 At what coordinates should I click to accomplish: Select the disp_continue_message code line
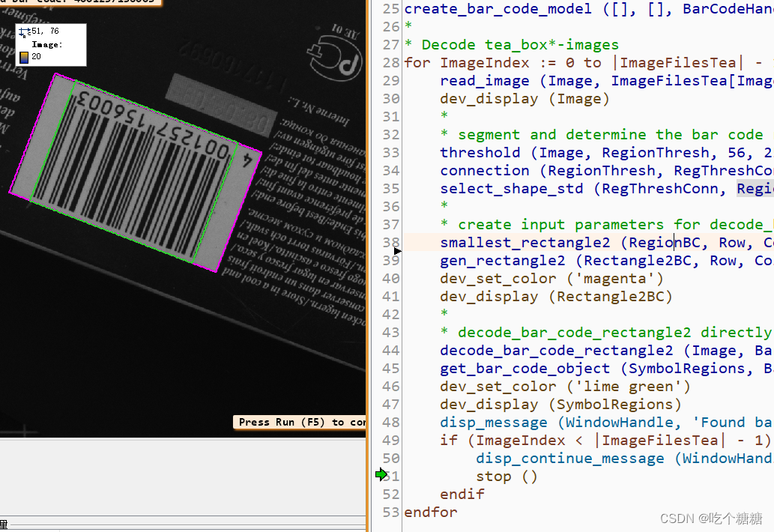(x=625, y=459)
